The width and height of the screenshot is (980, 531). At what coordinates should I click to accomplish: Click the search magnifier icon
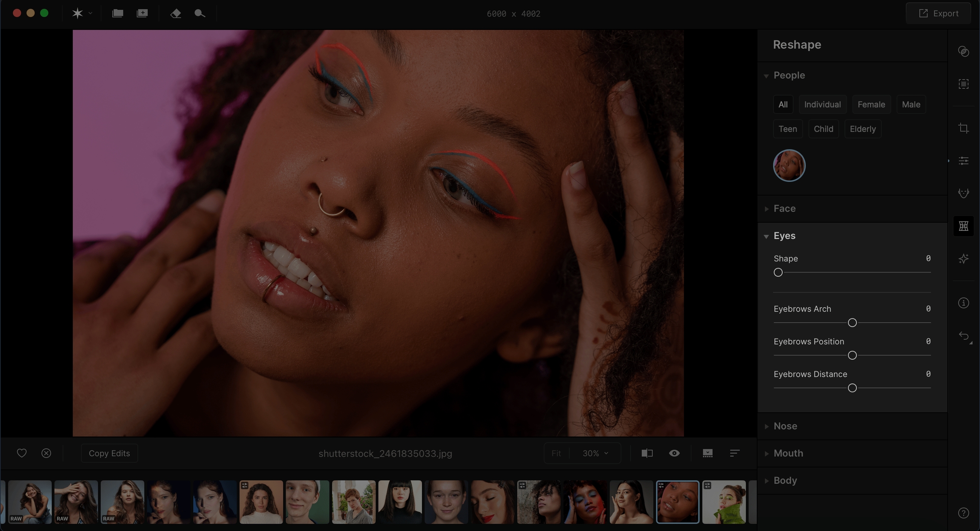[199, 14]
